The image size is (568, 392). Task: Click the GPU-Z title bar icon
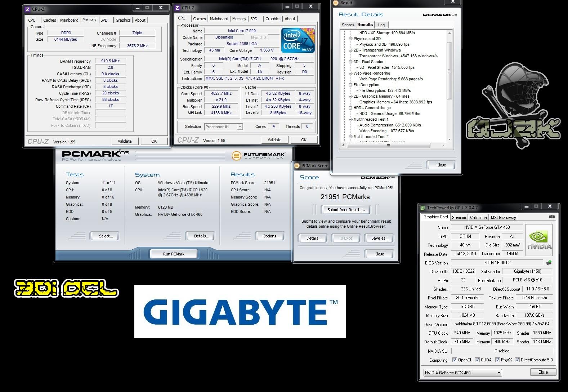pyautogui.click(x=423, y=208)
